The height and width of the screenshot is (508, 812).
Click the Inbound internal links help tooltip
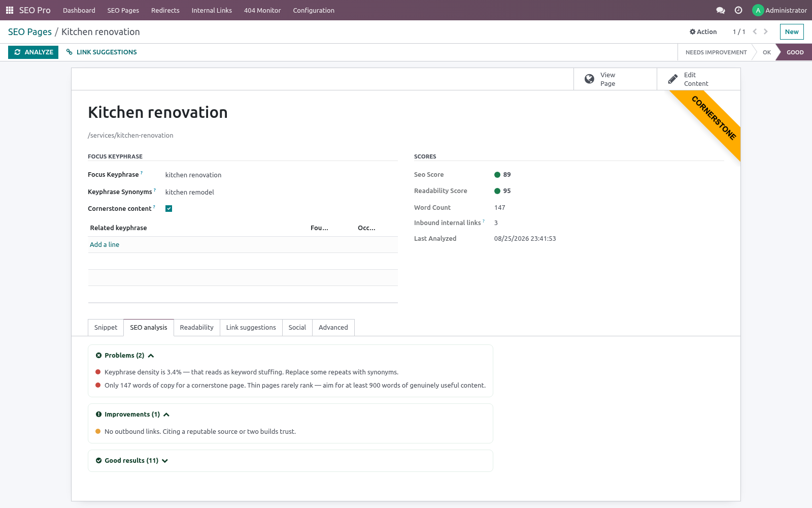tap(484, 221)
